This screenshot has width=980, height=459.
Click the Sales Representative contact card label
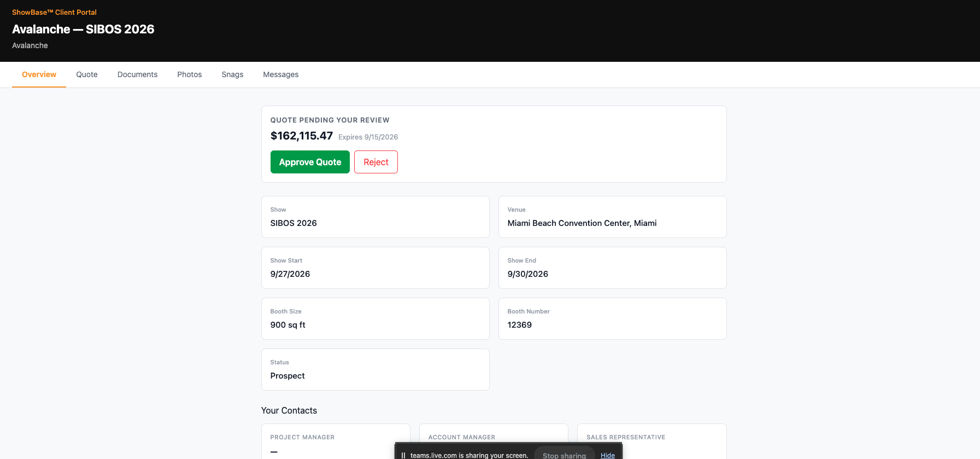click(626, 437)
